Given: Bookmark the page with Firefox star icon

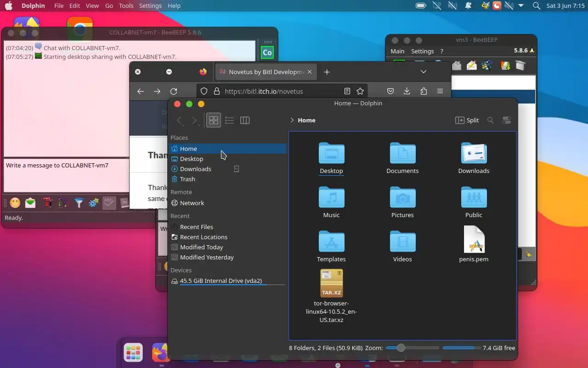Looking at the screenshot, I should 360,91.
